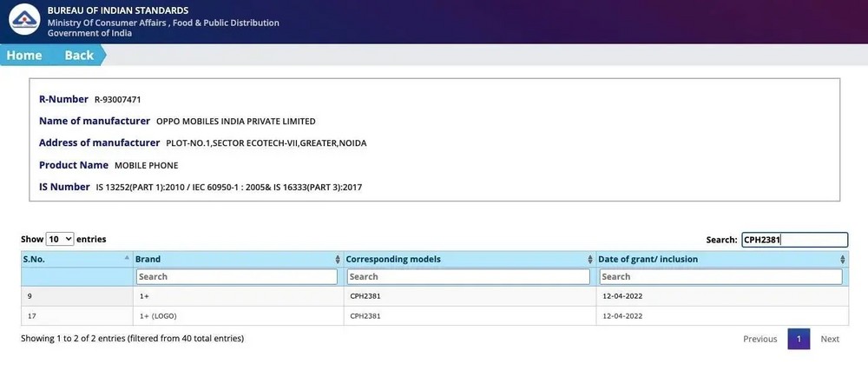Click CPH2381 model in row 17

pos(365,315)
